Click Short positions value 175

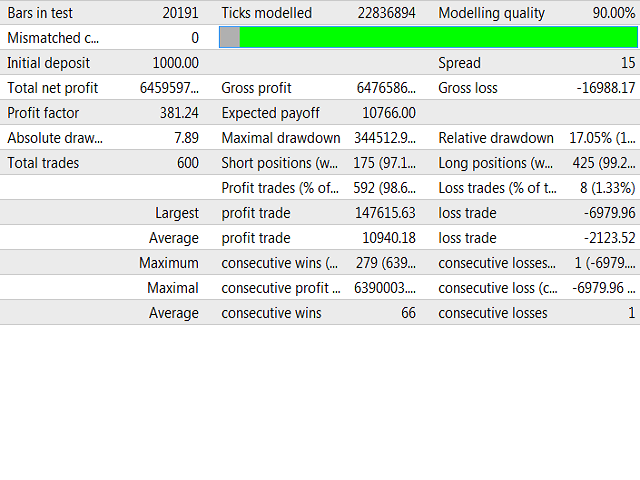[384, 163]
